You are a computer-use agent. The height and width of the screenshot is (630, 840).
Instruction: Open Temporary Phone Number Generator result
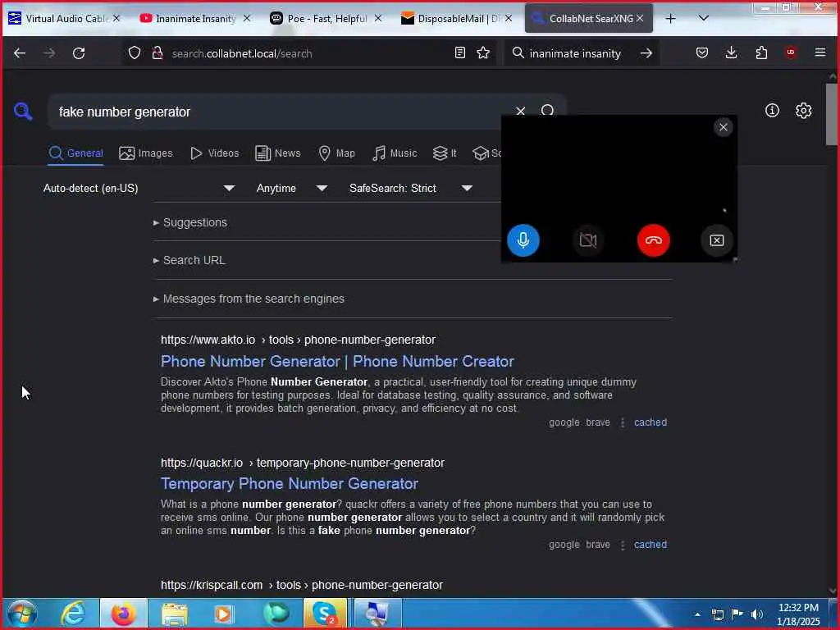pos(290,484)
